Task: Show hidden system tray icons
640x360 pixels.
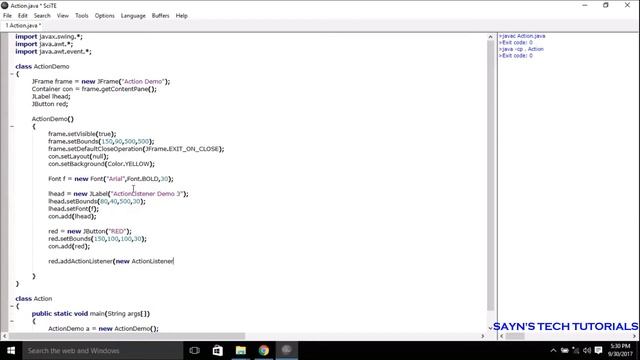Action: point(553,351)
